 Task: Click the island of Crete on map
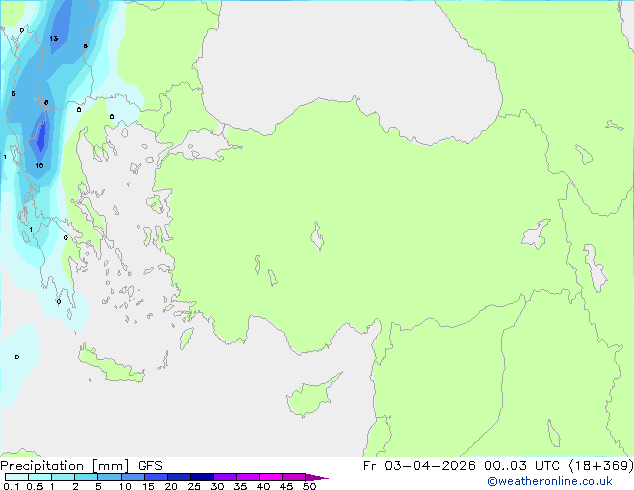click(111, 366)
